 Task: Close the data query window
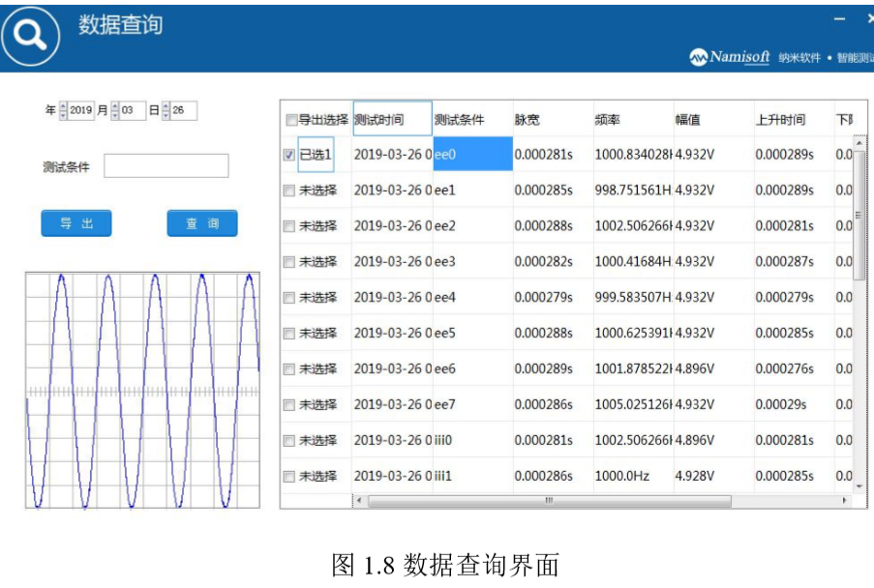868,18
